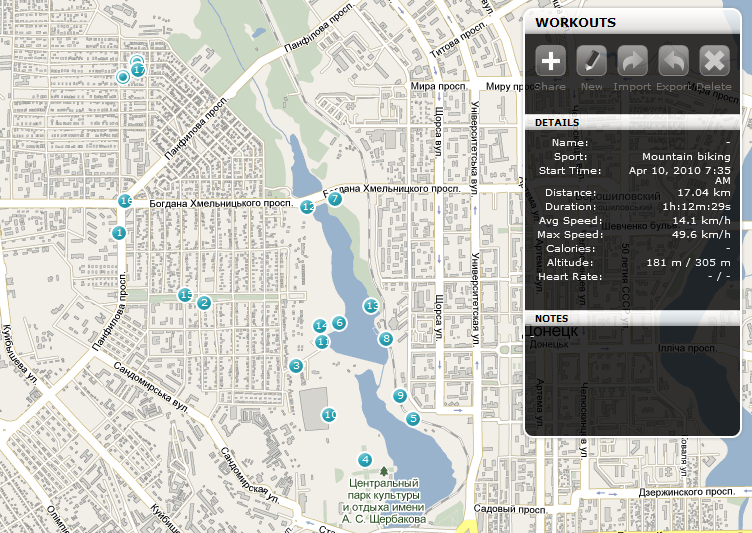Click the WORKOUTS panel title

point(575,22)
